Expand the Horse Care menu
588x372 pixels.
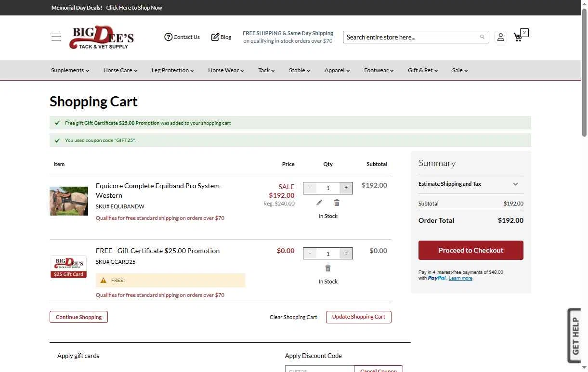coord(120,70)
